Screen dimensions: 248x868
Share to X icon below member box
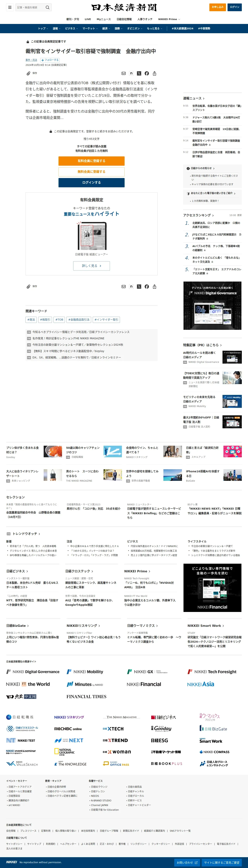point(139,287)
